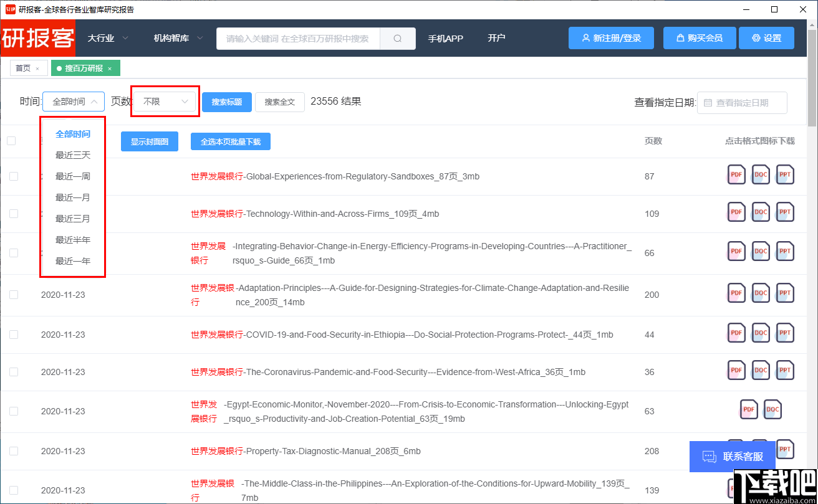The height and width of the screenshot is (504, 818).
Task: Open PDF format for Coronavirus West-Africa report
Action: point(736,371)
